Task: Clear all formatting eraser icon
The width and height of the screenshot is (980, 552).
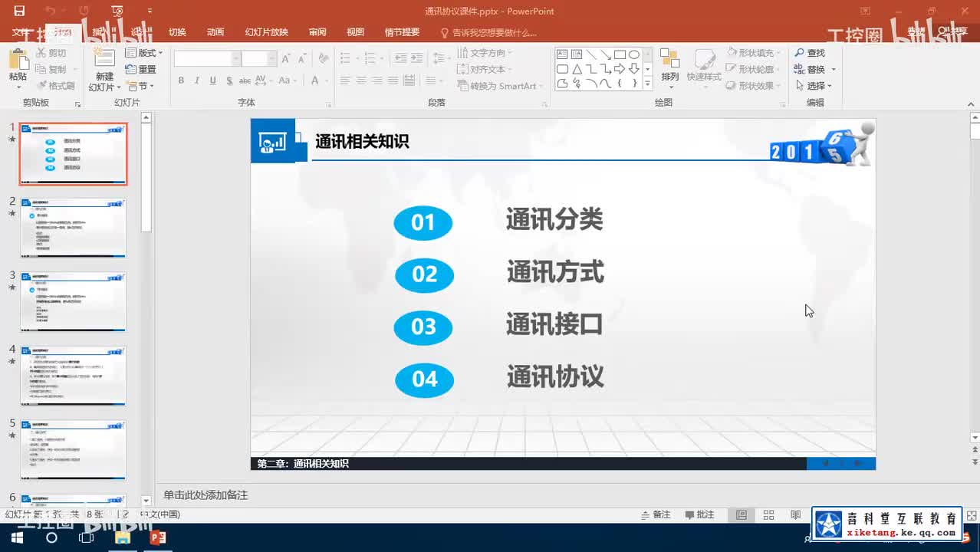Action: (x=324, y=58)
